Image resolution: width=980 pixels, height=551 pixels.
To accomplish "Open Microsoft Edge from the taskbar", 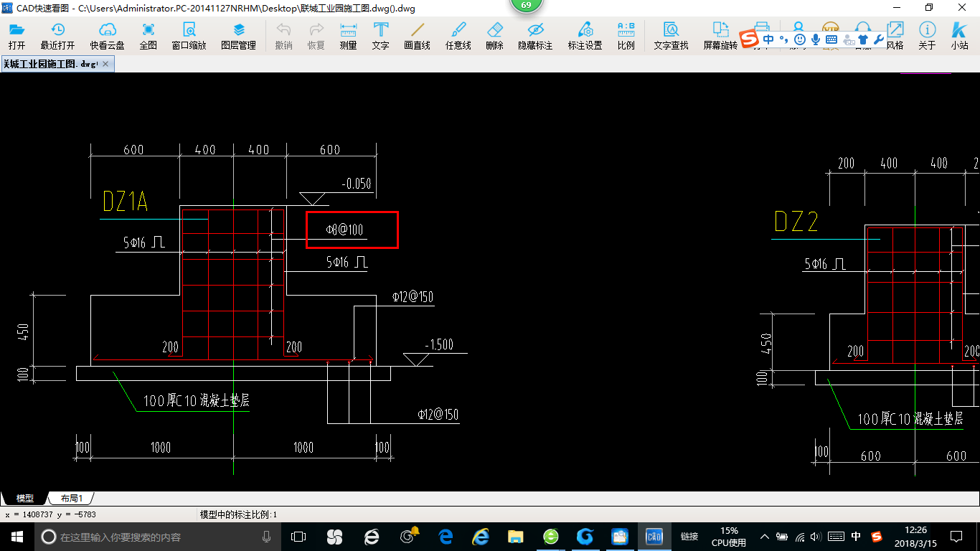I will [x=446, y=537].
